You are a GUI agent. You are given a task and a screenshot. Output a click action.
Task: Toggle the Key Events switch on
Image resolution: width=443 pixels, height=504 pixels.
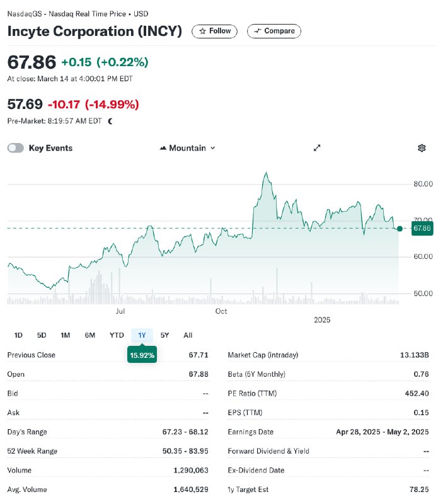tap(15, 148)
